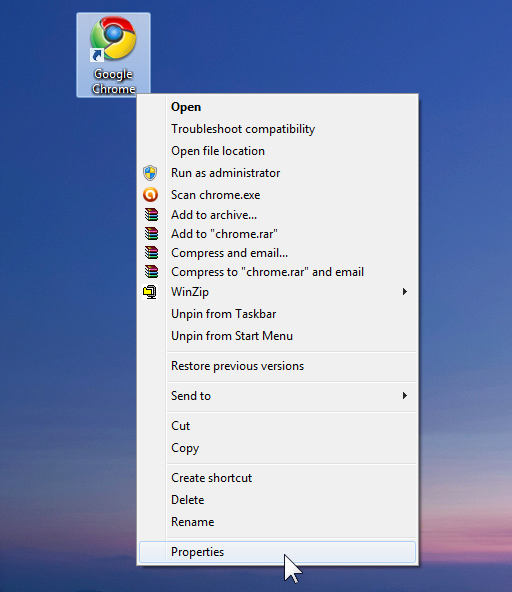Click the WinRAR icon beside Compress and email

(x=151, y=253)
